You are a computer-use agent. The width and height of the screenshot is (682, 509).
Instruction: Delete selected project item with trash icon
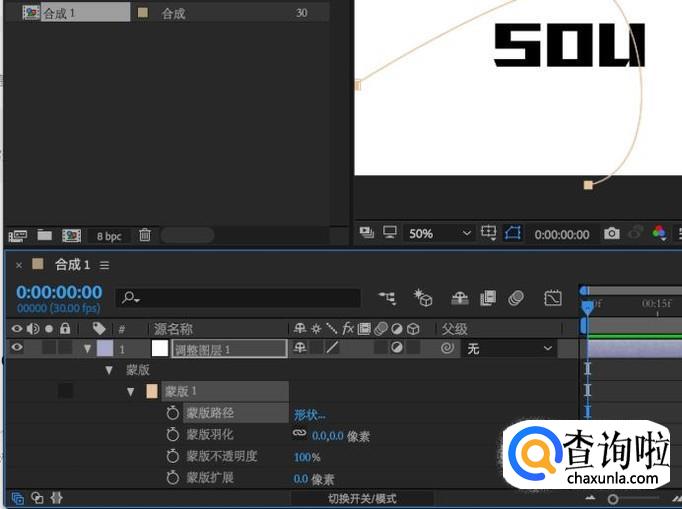coord(145,235)
